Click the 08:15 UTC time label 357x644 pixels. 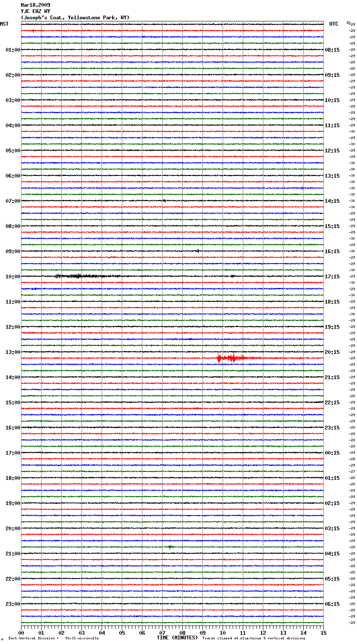[332, 50]
